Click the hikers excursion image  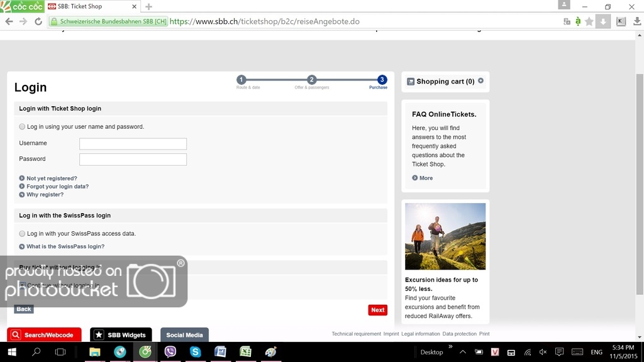coord(445,236)
